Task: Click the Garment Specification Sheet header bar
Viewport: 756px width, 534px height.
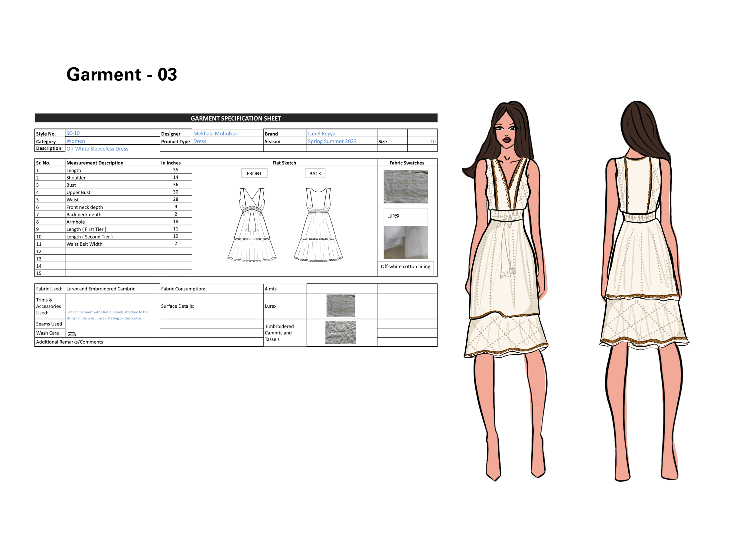Action: tap(236, 118)
